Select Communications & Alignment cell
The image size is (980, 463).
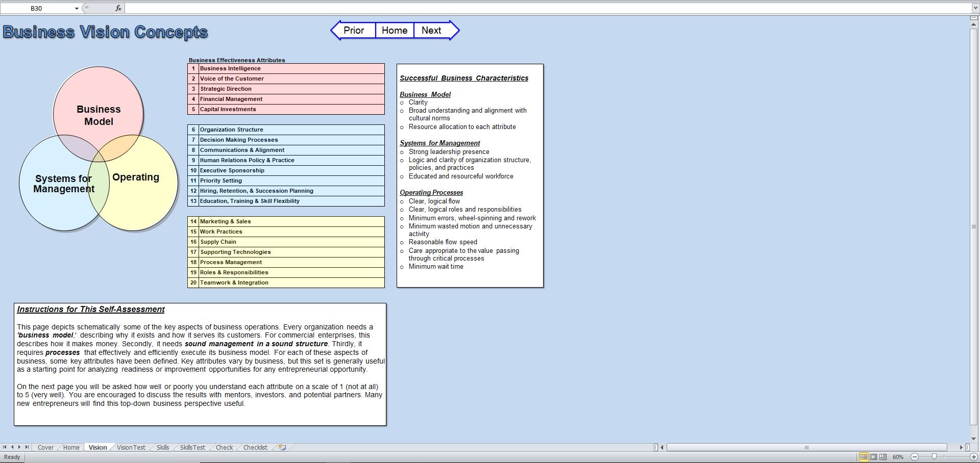pyautogui.click(x=291, y=150)
